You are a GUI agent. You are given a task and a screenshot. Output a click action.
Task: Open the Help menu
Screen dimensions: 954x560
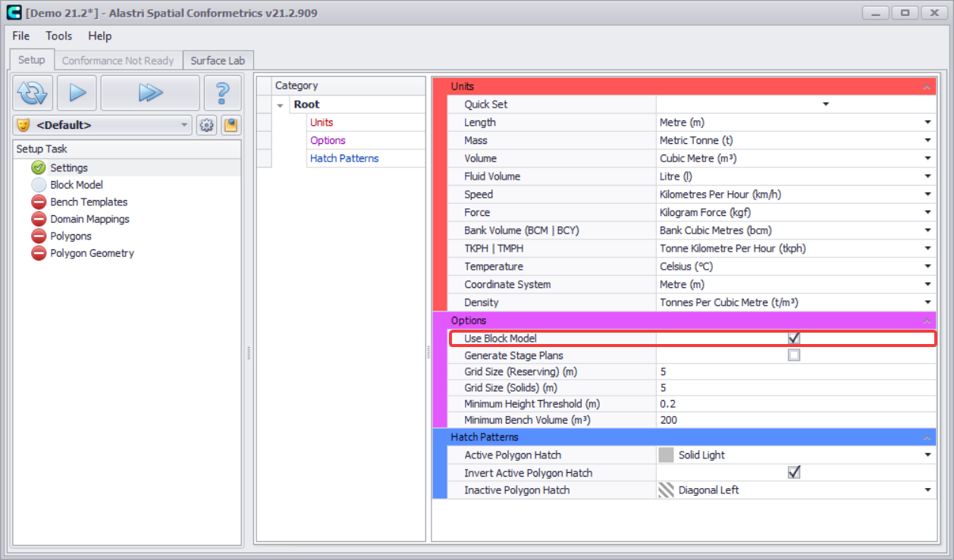[99, 36]
